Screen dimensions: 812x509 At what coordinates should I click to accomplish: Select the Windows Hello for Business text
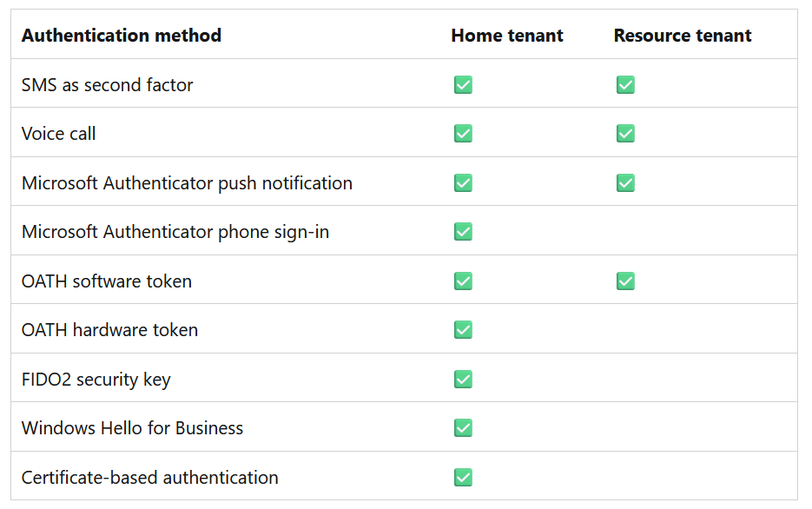(x=132, y=428)
